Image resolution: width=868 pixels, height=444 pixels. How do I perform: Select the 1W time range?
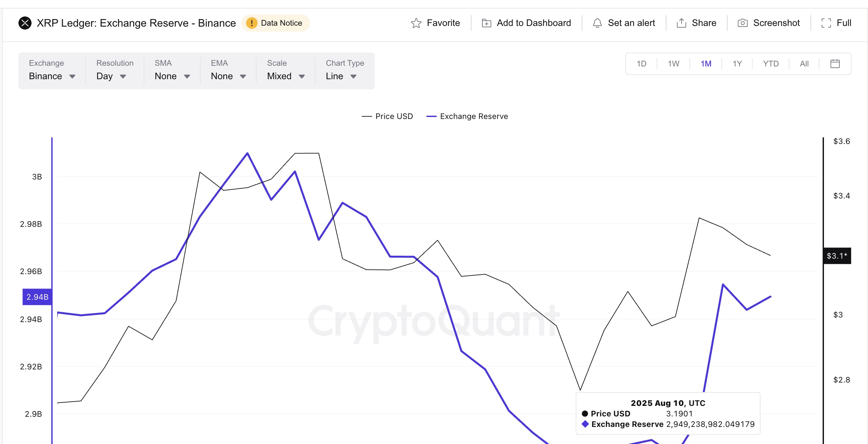673,64
